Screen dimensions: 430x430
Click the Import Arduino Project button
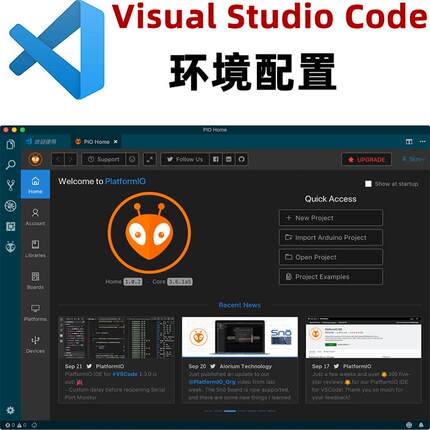(331, 237)
